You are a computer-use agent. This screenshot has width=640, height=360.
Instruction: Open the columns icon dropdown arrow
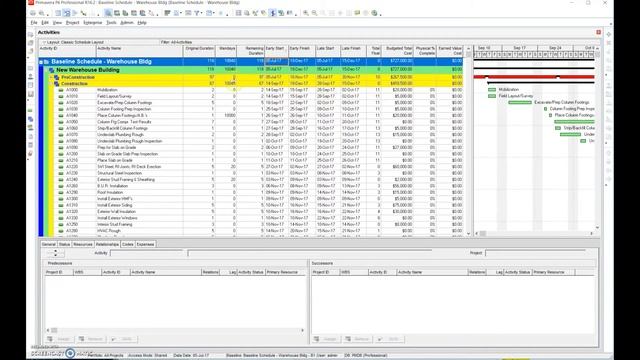click(181, 13)
